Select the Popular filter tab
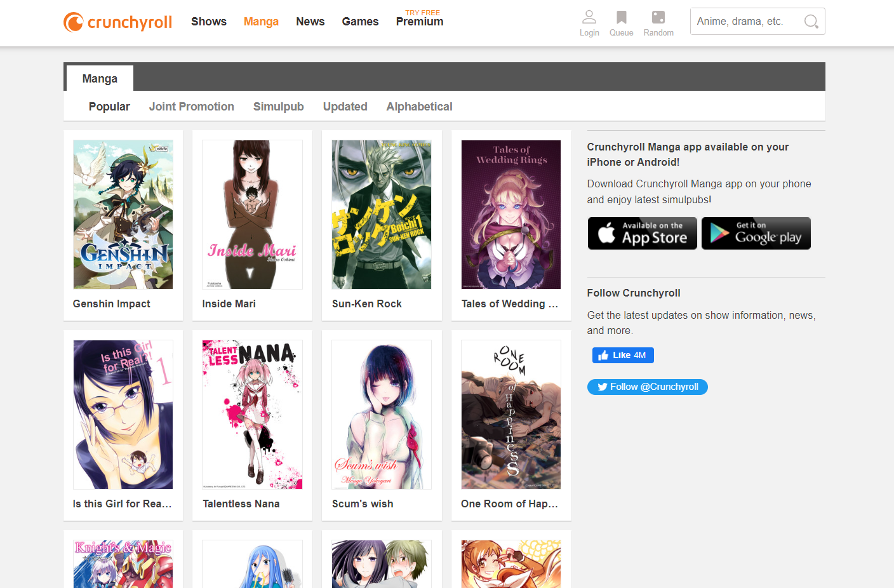Viewport: 894px width, 588px height. pos(109,107)
